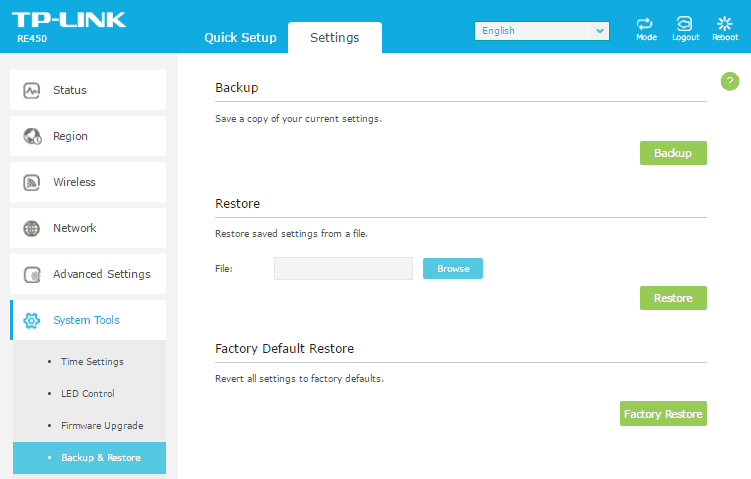Click the Advanced Settings icon
Viewport: 751px width, 479px height.
[31, 274]
